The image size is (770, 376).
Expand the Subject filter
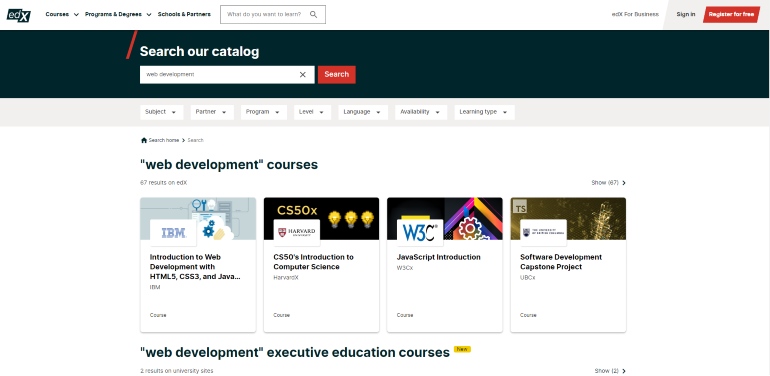(162, 112)
